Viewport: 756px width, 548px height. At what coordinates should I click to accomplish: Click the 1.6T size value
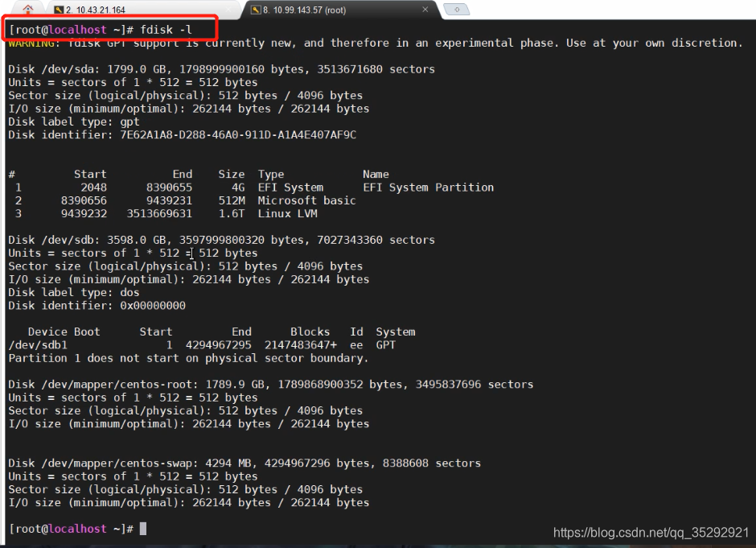coord(232,214)
